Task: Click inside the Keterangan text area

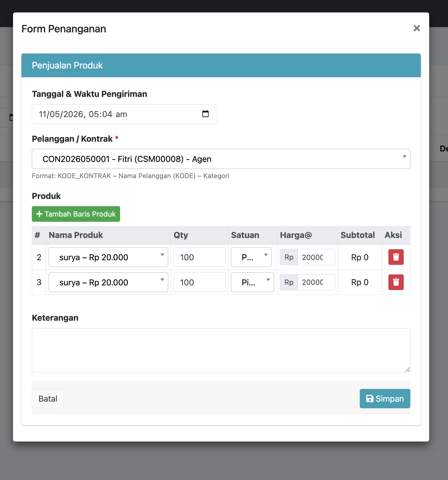Action: 221,350
